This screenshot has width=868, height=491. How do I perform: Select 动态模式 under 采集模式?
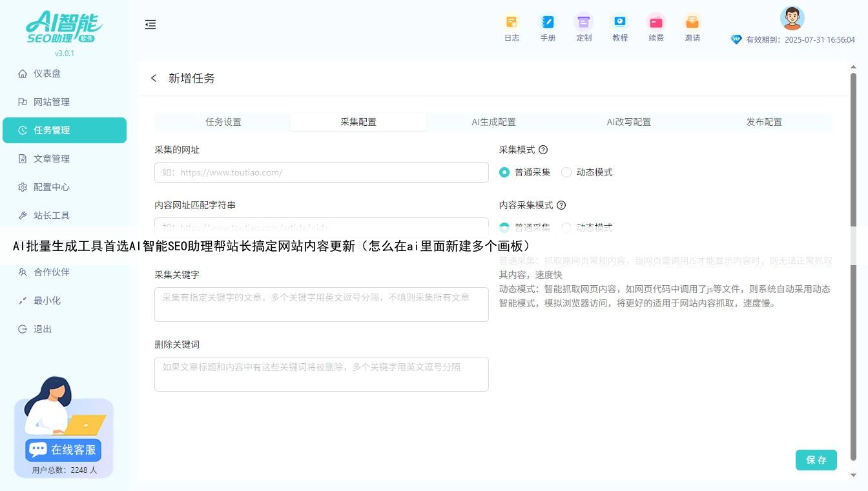point(566,172)
